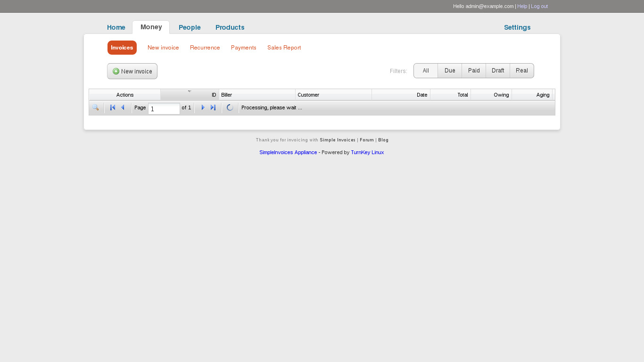Select the All filter

tap(426, 71)
